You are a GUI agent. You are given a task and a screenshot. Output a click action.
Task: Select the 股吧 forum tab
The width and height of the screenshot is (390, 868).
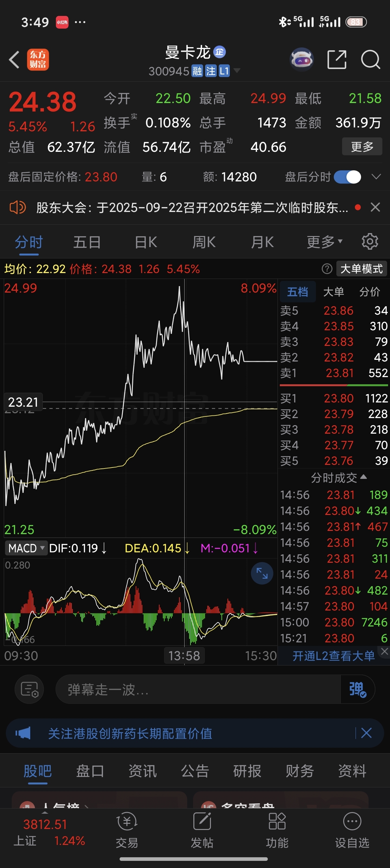[x=37, y=771]
